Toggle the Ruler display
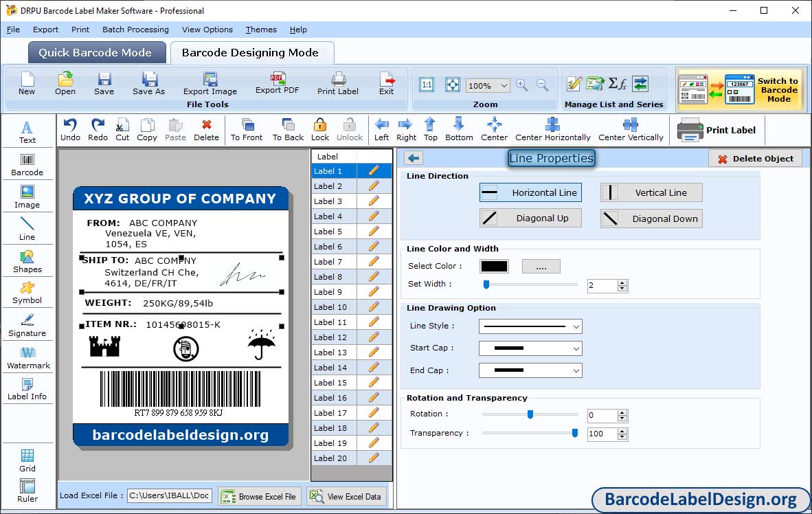 pos(27,491)
